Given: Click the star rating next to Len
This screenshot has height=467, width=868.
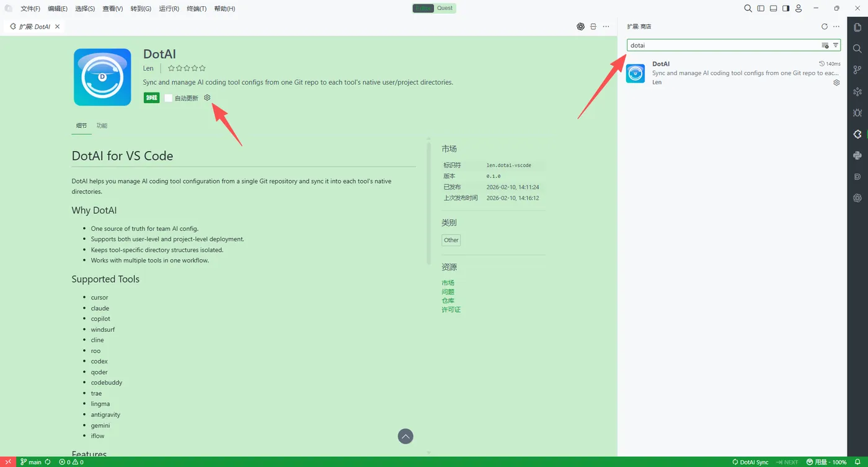Looking at the screenshot, I should pyautogui.click(x=187, y=68).
